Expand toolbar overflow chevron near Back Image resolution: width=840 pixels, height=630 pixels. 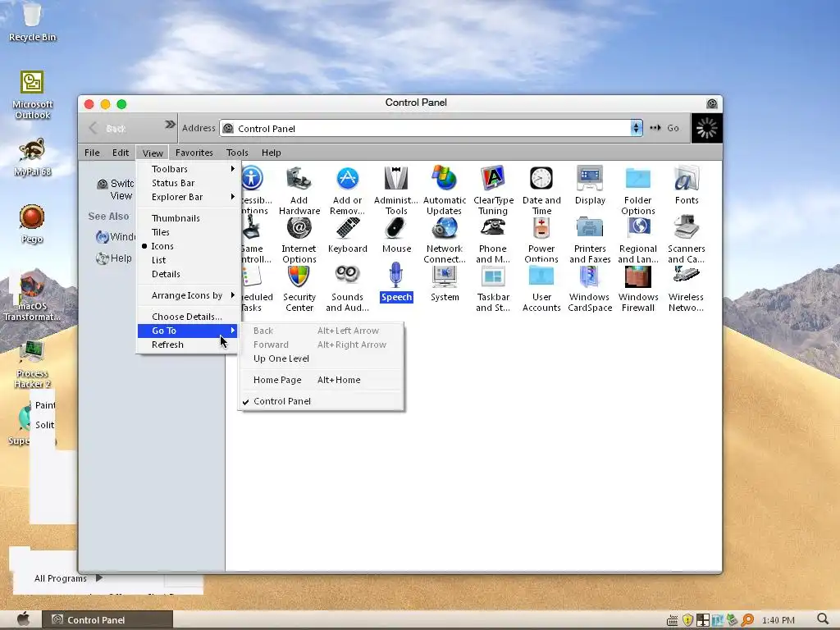(x=170, y=125)
